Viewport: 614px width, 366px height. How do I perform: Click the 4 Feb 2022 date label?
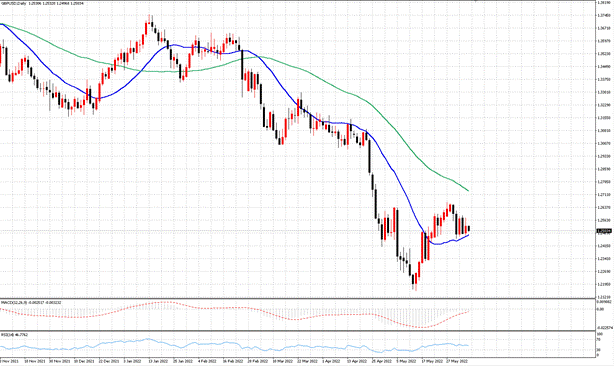pyautogui.click(x=207, y=361)
